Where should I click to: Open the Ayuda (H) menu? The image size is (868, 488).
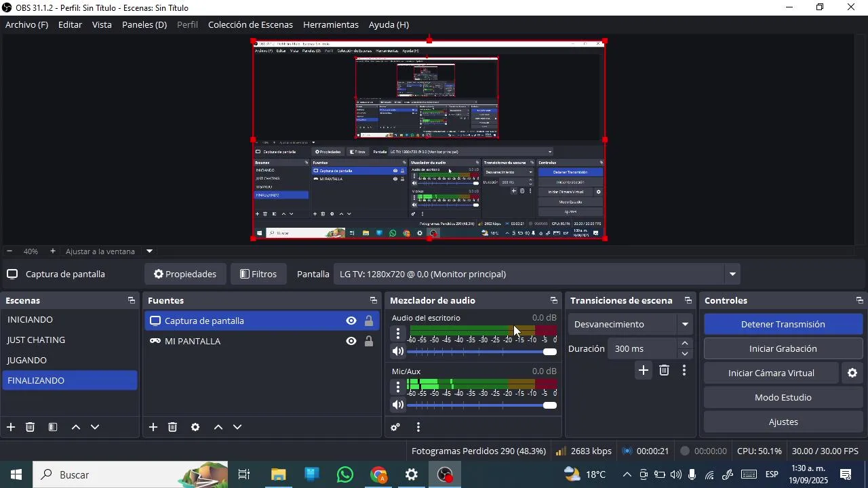[389, 24]
